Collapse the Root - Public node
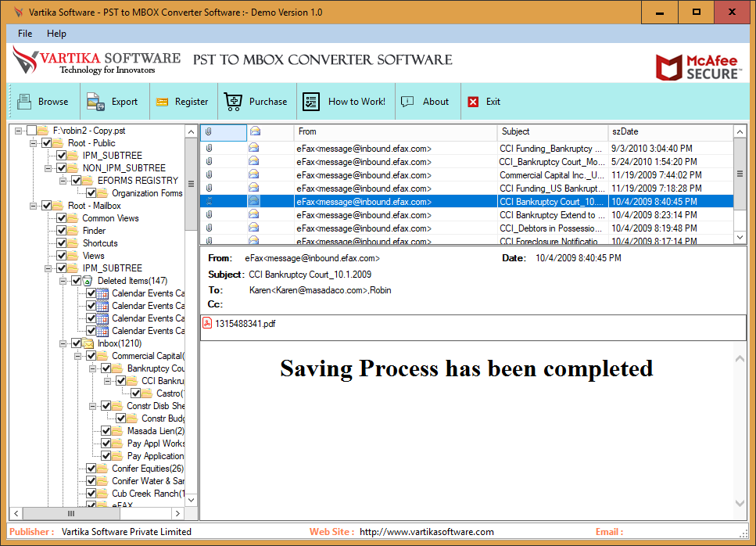 coord(34,143)
